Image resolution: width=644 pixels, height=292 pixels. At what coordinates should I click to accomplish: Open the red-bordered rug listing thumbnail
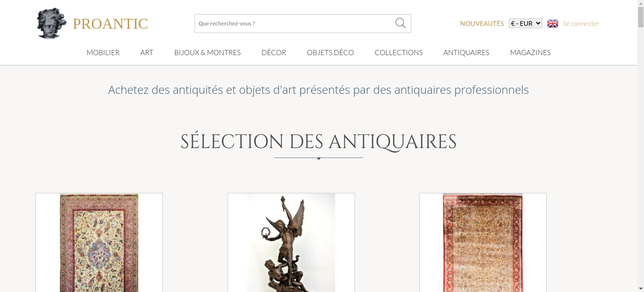483,242
